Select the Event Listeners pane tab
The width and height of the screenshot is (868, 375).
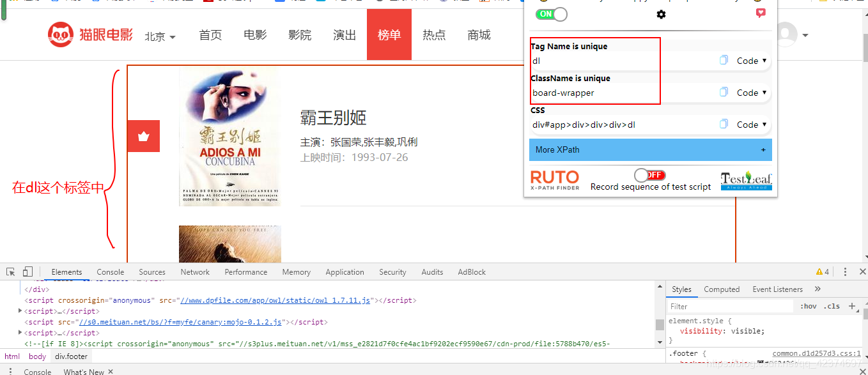point(777,289)
